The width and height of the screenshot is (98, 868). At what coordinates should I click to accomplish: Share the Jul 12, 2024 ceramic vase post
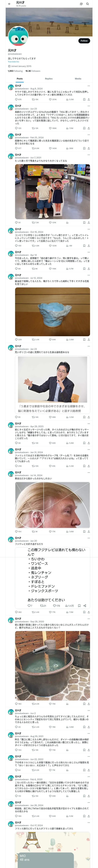(89, 340)
